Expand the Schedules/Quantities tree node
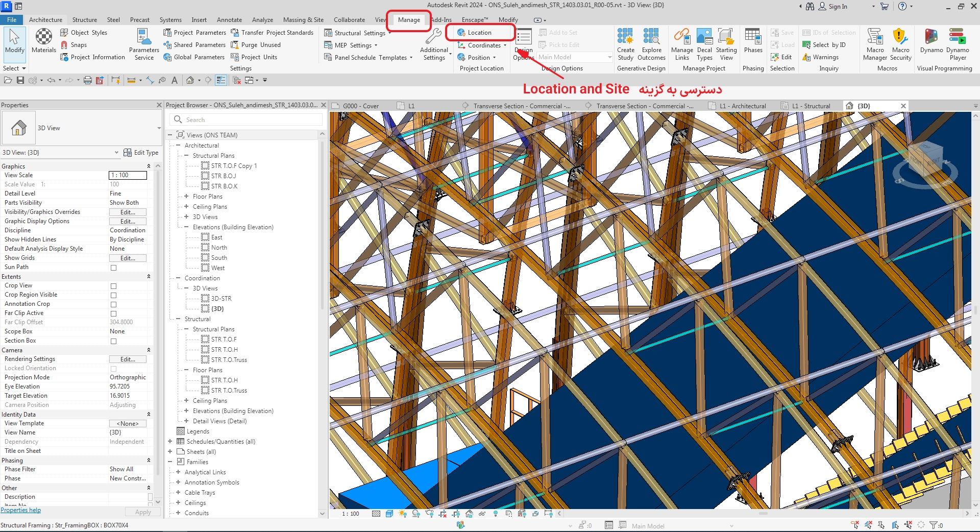This screenshot has width=980, height=532. 170,442
